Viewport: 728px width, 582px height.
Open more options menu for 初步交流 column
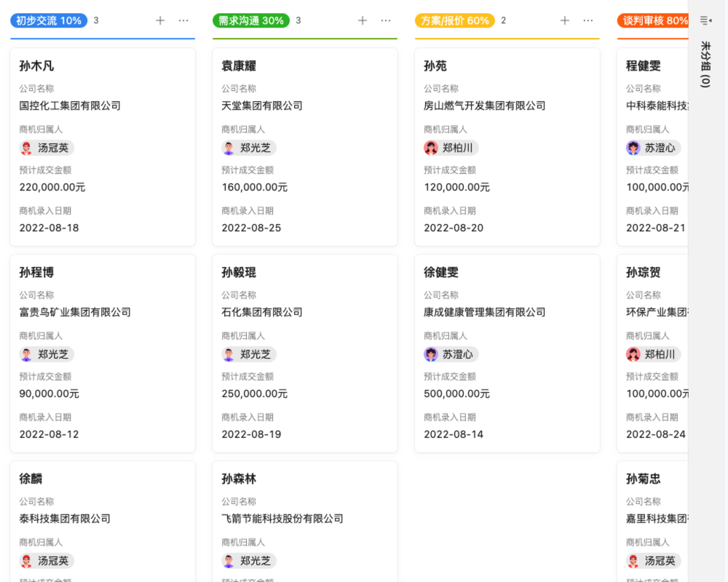click(183, 20)
